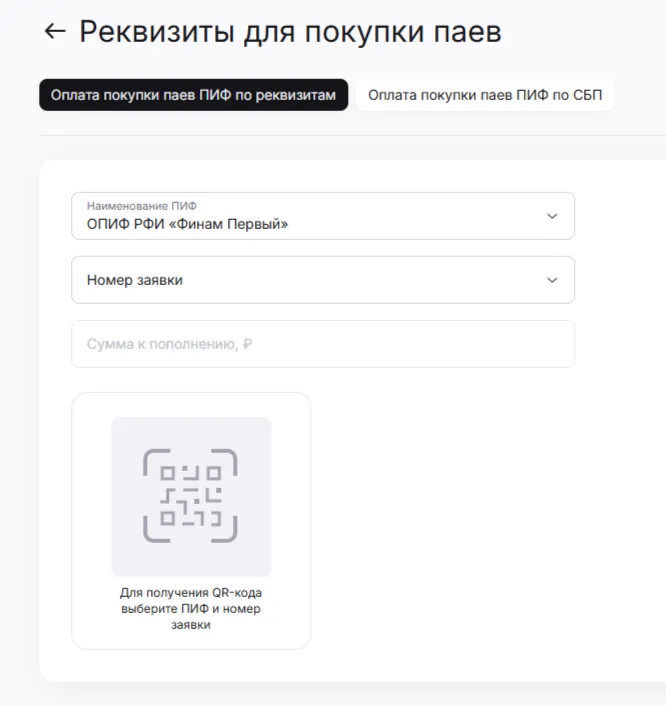
Task: Open the Наименование ПИФ dropdown
Action: point(323,216)
